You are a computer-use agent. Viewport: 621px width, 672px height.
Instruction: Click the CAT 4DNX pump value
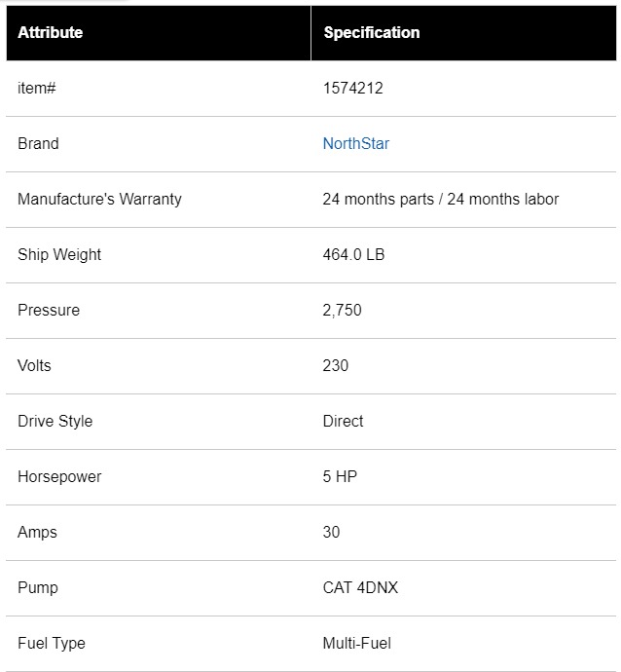(360, 588)
